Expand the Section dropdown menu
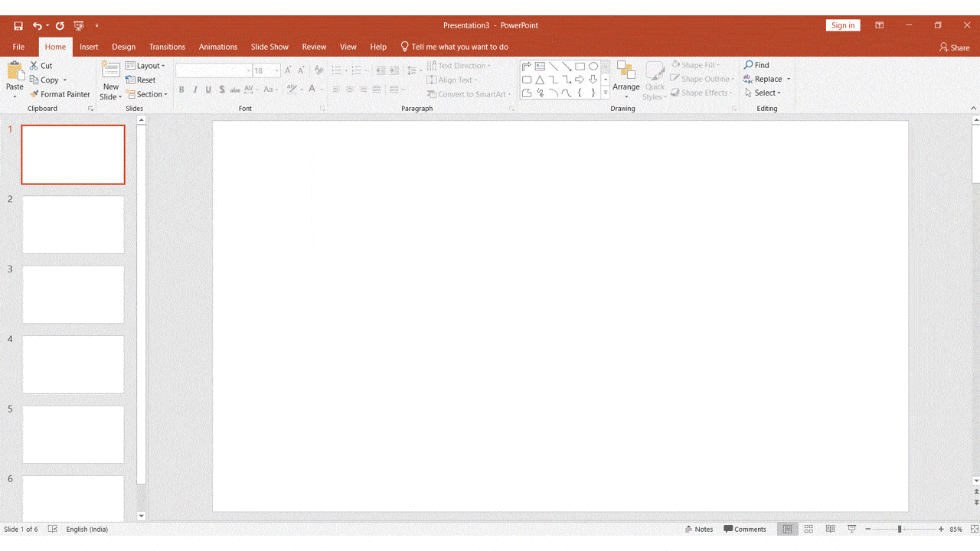 (146, 94)
